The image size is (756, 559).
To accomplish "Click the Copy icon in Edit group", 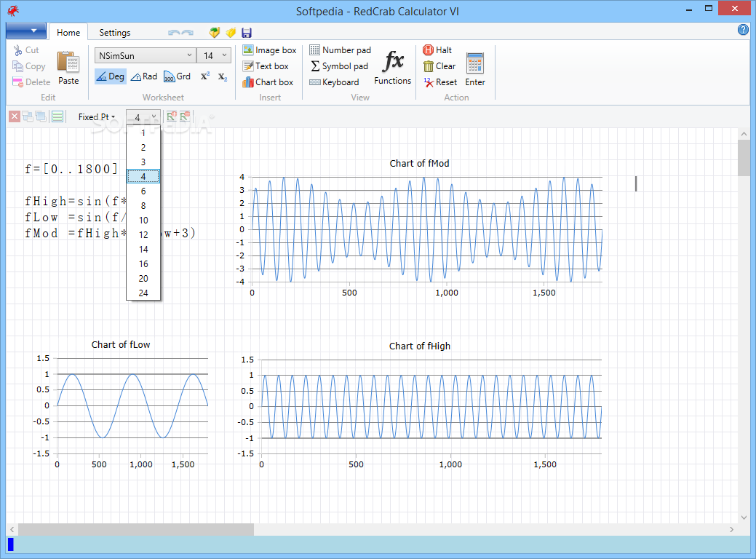I will 18,66.
